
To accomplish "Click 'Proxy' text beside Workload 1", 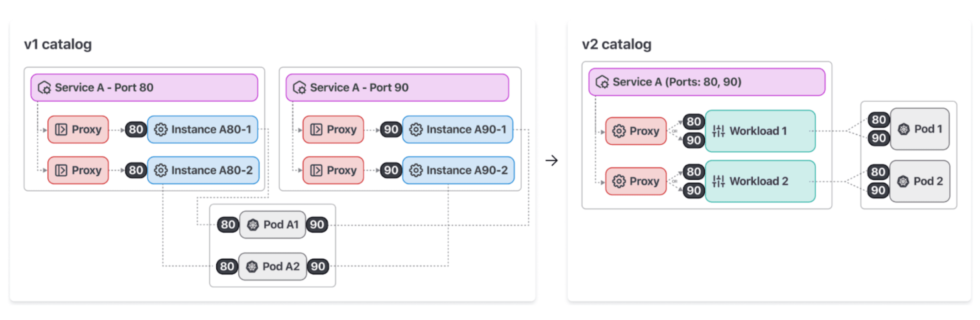I will pyautogui.click(x=644, y=131).
